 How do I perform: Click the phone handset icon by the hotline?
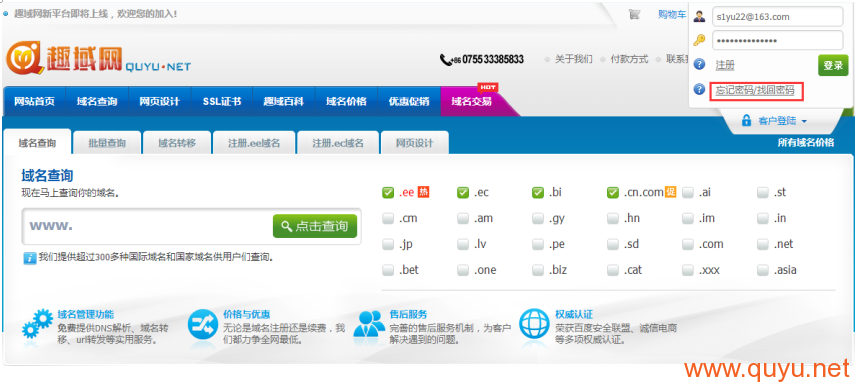click(x=445, y=59)
